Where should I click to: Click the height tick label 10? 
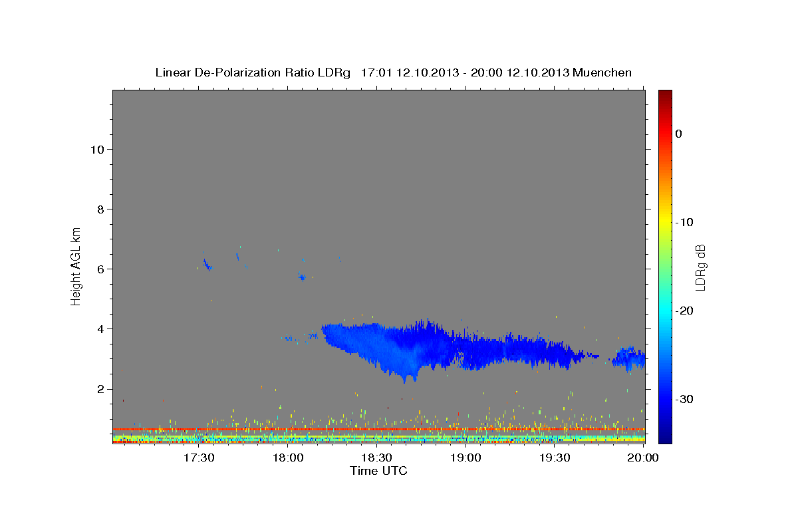pyautogui.click(x=96, y=149)
